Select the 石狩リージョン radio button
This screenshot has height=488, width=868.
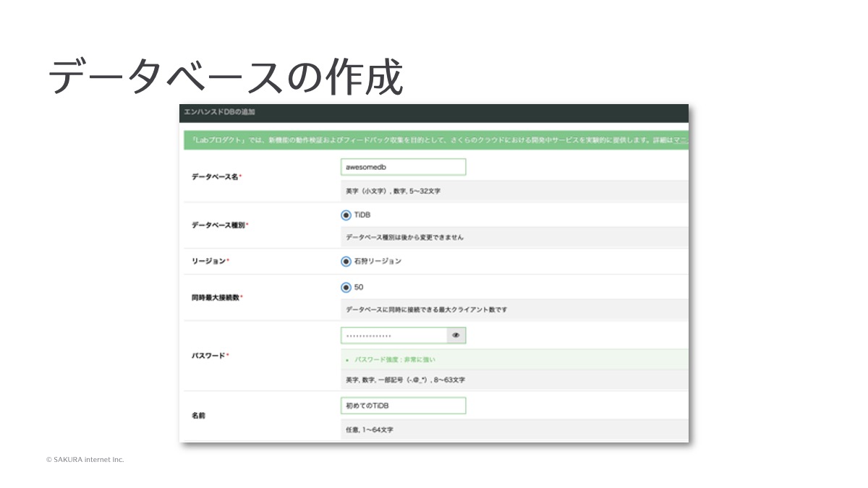(x=346, y=261)
